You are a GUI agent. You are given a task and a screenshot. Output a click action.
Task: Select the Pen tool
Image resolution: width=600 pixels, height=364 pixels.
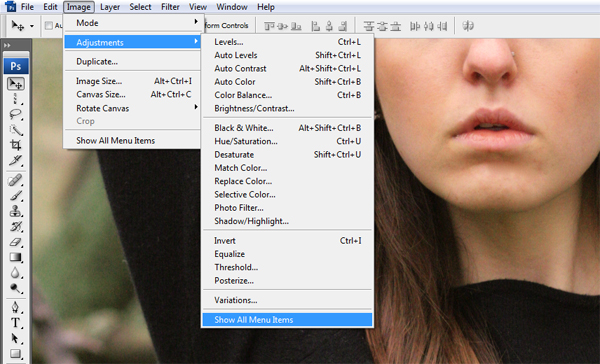[x=16, y=307]
